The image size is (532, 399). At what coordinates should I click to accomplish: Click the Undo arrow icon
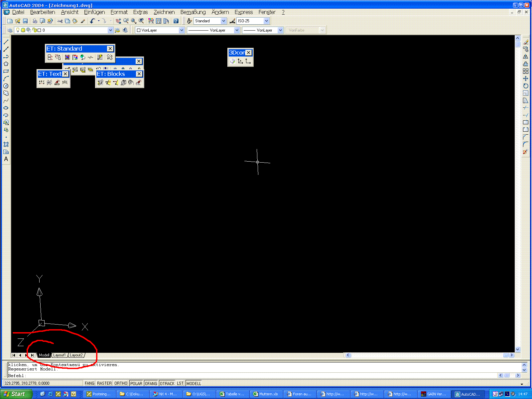point(93,21)
